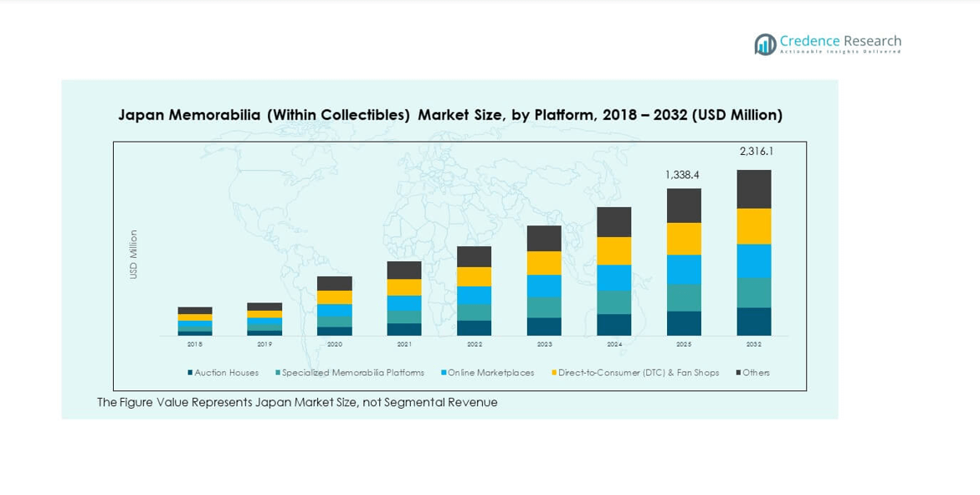Click the 2022 x-axis year label

pos(474,344)
